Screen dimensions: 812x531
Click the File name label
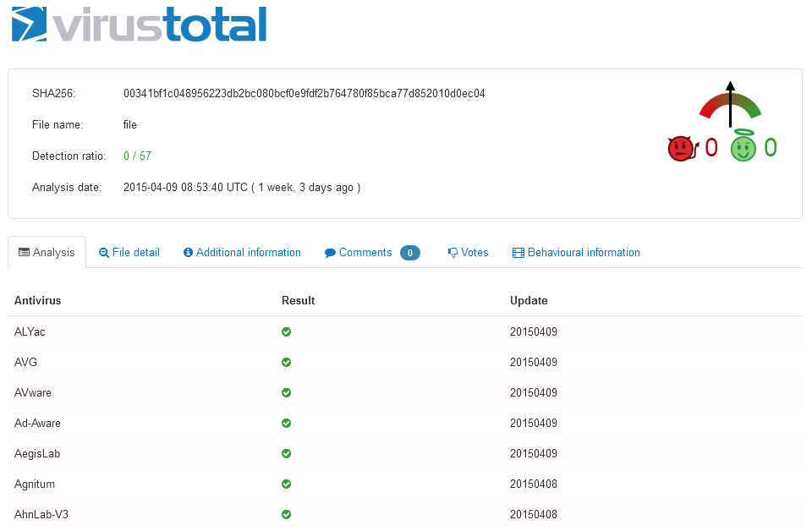[x=58, y=125]
